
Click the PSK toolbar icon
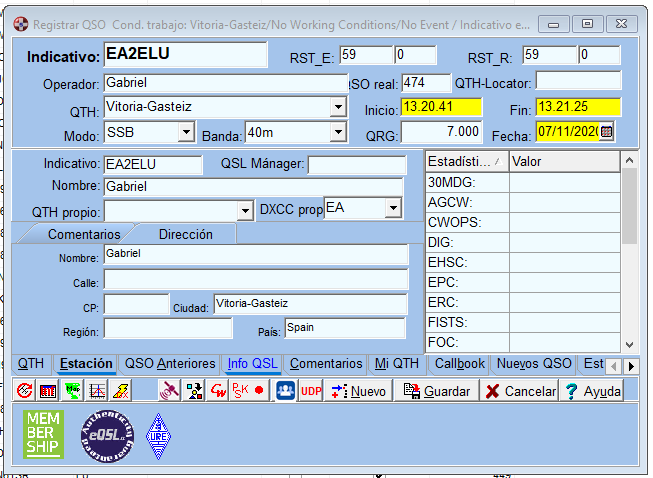(240, 391)
